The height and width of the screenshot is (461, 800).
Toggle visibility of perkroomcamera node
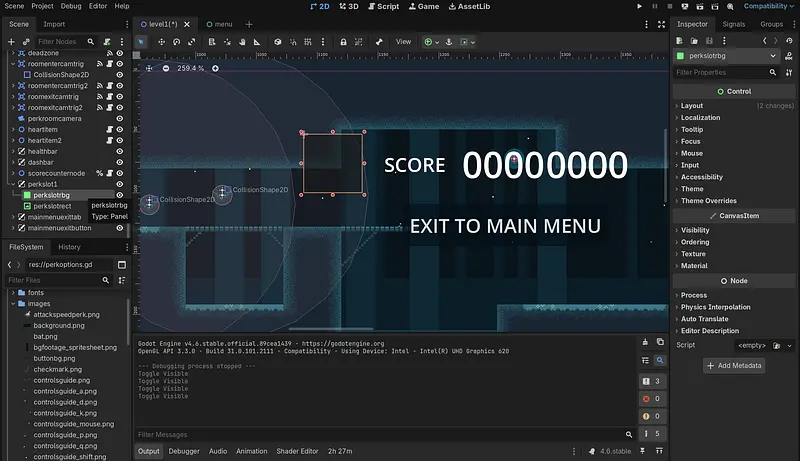120,118
